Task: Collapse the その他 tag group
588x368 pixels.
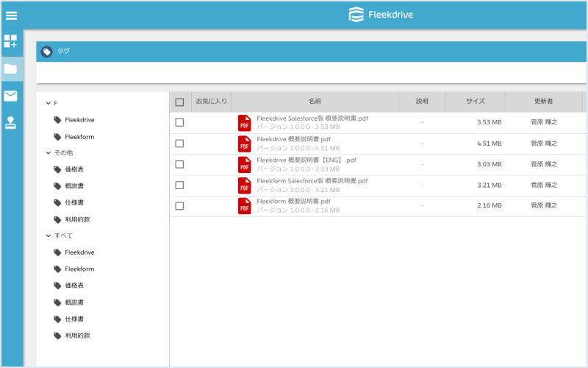Action: point(49,153)
